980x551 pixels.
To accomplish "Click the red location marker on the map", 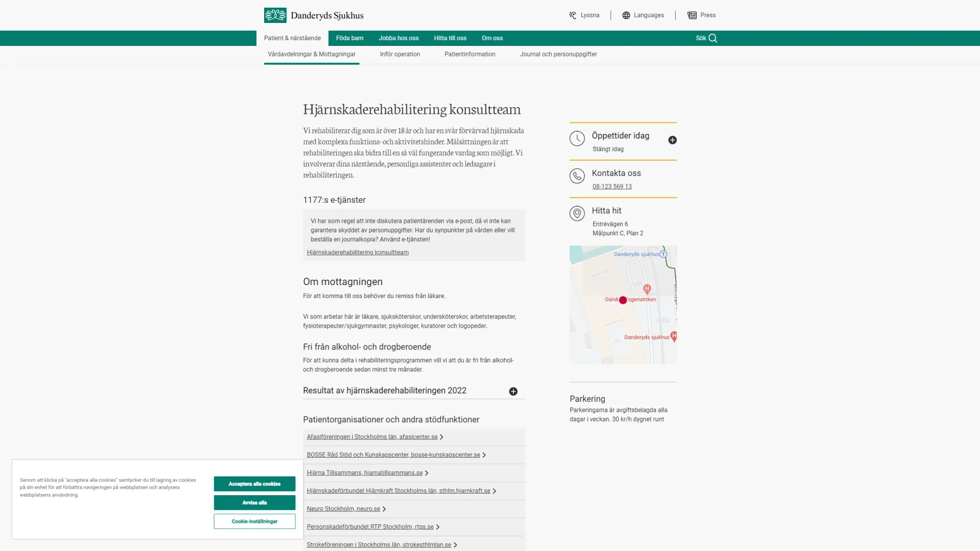I will click(x=623, y=300).
